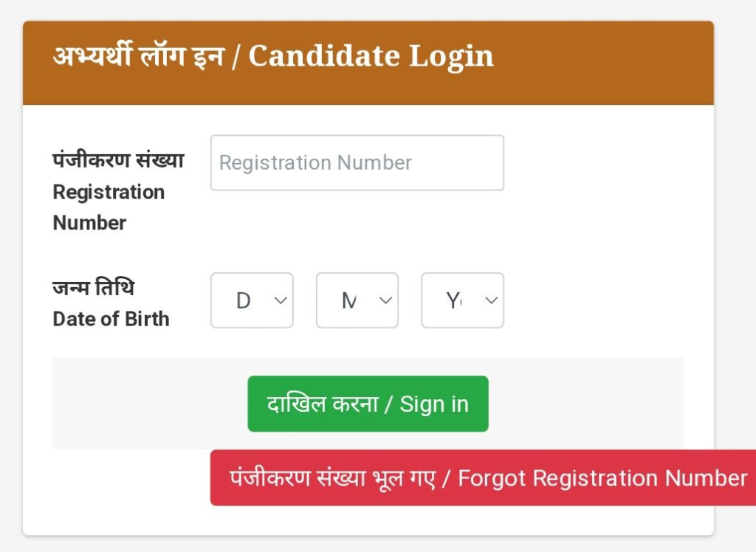The height and width of the screenshot is (552, 756).
Task: Open the month dropdown for Date of Birth
Action: click(x=357, y=300)
